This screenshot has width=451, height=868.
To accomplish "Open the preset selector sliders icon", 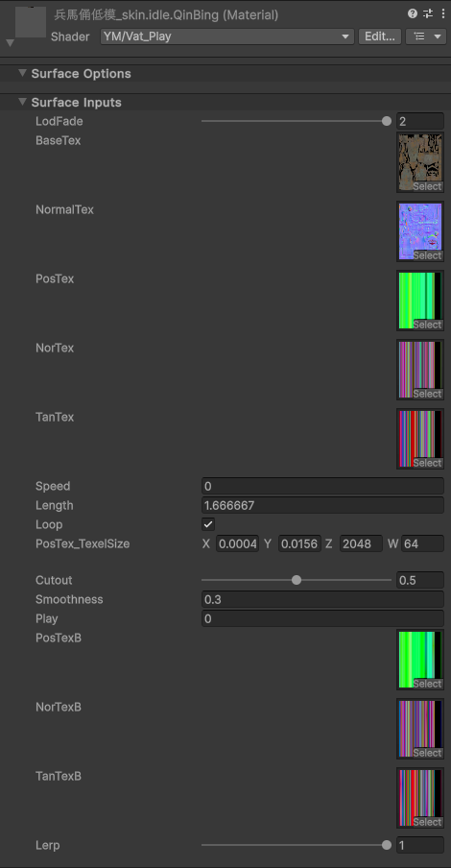I will [x=428, y=13].
